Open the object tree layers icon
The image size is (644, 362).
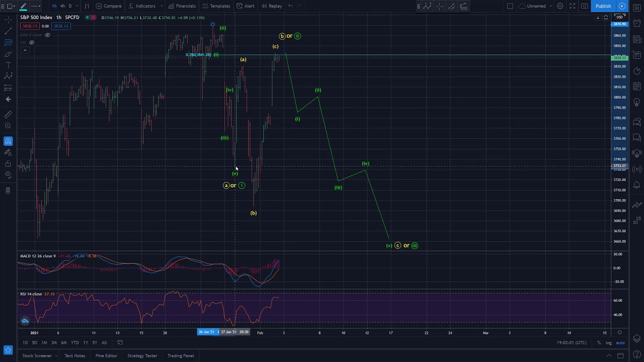pos(637,339)
